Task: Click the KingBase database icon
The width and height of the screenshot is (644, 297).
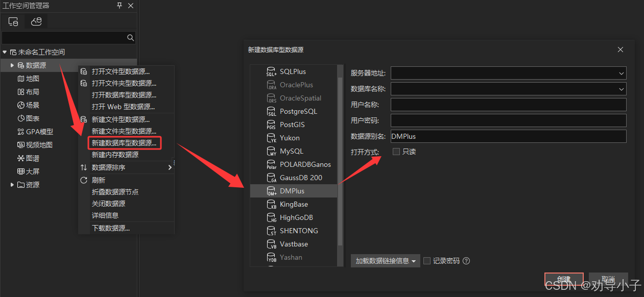Action: [x=272, y=204]
